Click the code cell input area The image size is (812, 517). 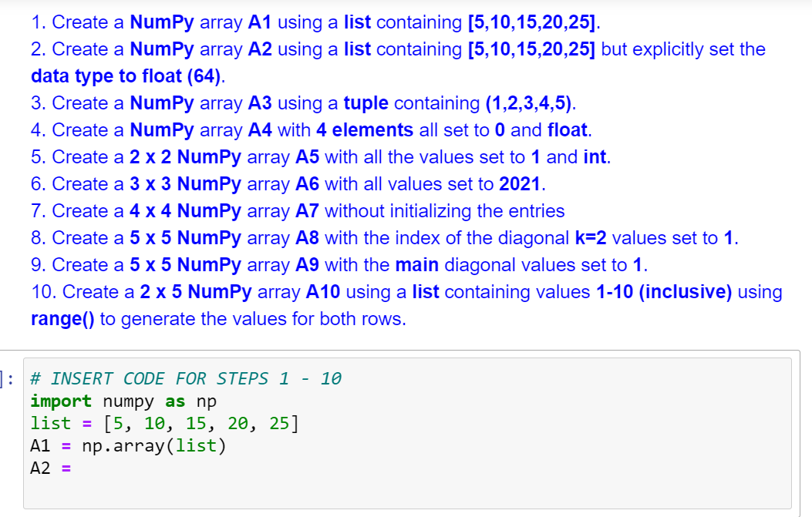tap(407, 433)
